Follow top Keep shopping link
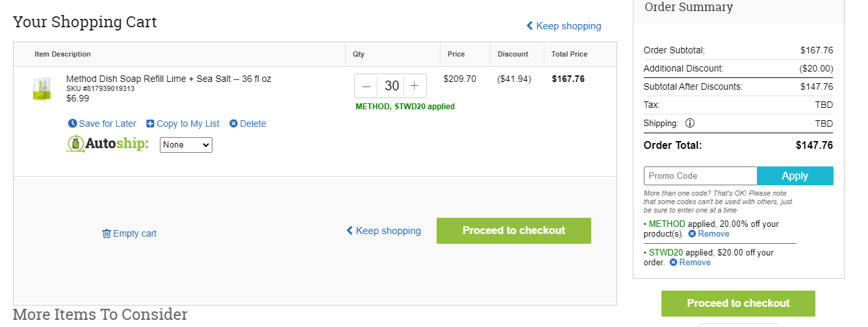 (563, 26)
